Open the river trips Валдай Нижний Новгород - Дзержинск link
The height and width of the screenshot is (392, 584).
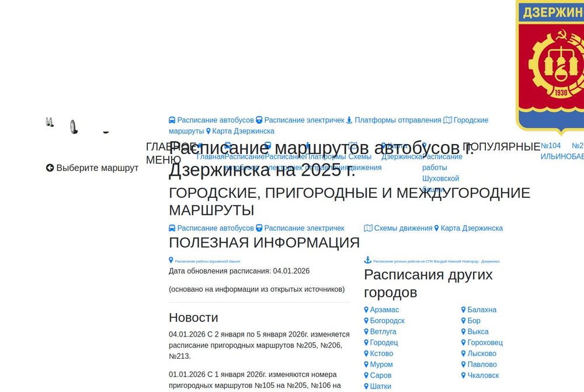click(436, 261)
